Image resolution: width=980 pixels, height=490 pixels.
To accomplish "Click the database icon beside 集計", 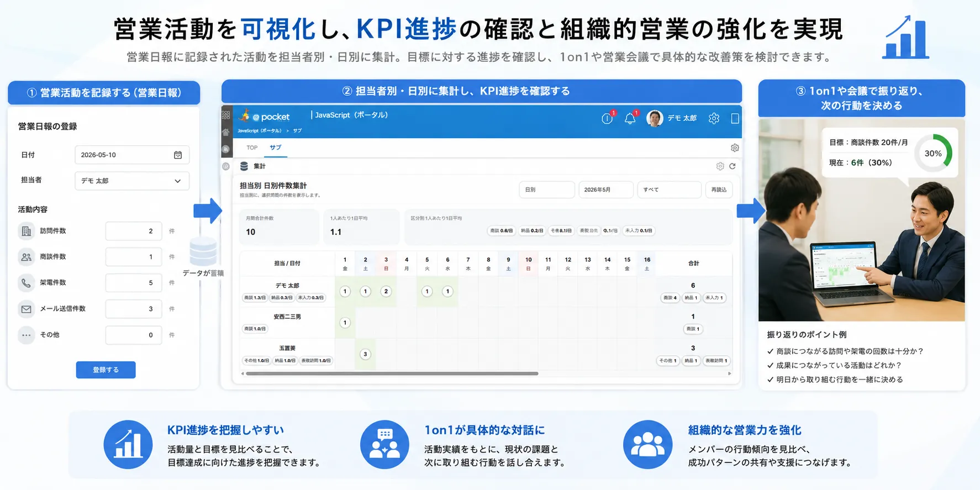I will coord(244,166).
